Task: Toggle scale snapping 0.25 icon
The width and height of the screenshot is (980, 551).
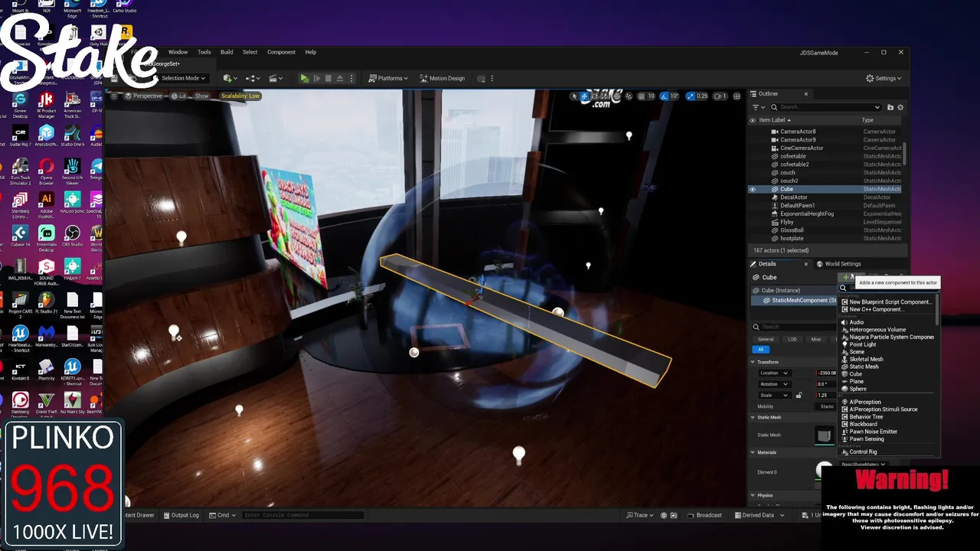Action: [691, 96]
